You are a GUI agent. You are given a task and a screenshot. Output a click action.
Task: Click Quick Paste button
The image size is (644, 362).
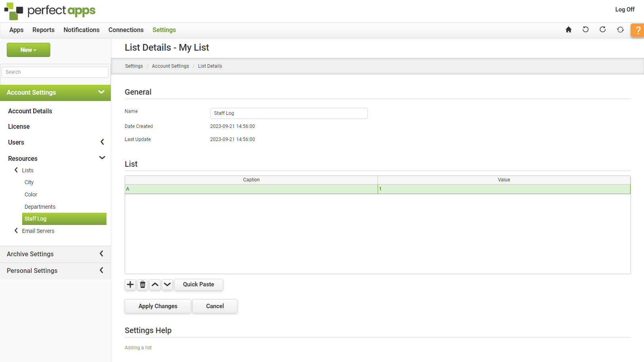[199, 284]
